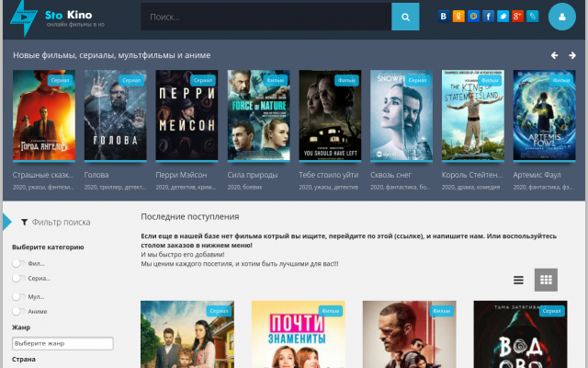Screen dimensions: 588x368
Task: Go to previous carousel slide arrow
Action: pyautogui.click(x=554, y=55)
